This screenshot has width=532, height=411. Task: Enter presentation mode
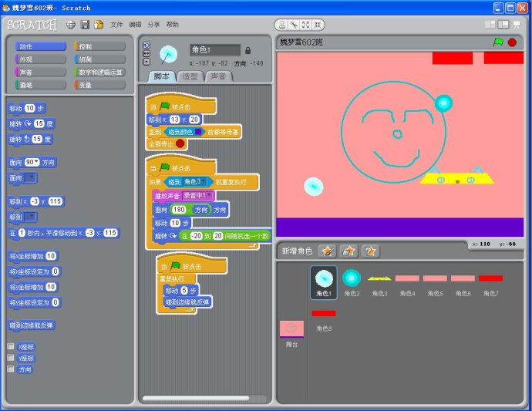517,25
